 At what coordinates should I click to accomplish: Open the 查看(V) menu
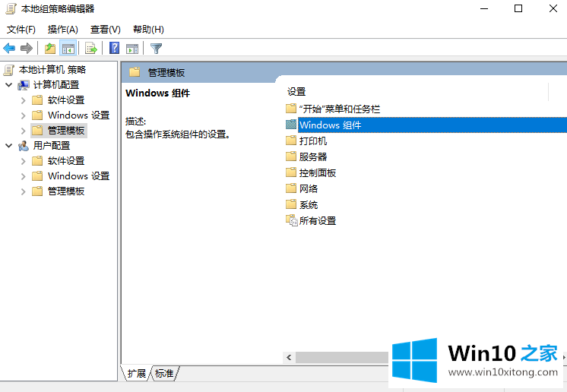pos(105,30)
